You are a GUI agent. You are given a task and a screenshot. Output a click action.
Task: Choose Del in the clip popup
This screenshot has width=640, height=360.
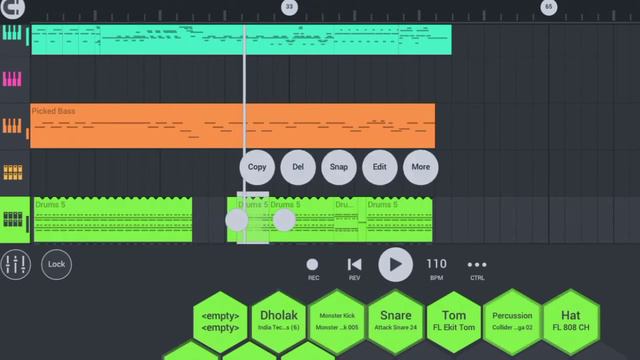(298, 167)
